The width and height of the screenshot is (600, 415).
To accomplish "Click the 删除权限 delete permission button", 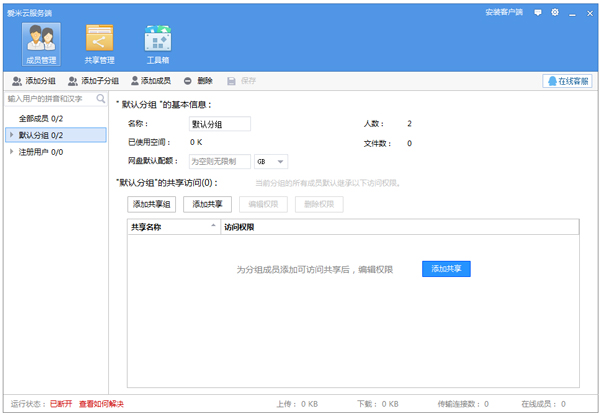I will (319, 204).
